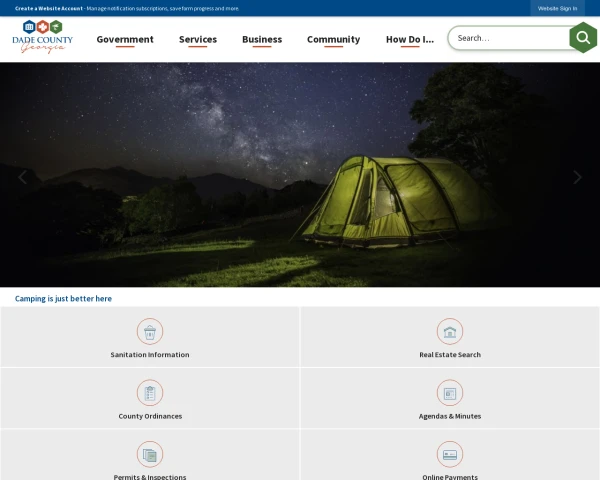Viewport: 600px width, 480px height.
Task: Open Real Estate Search link text
Action: [450, 354]
